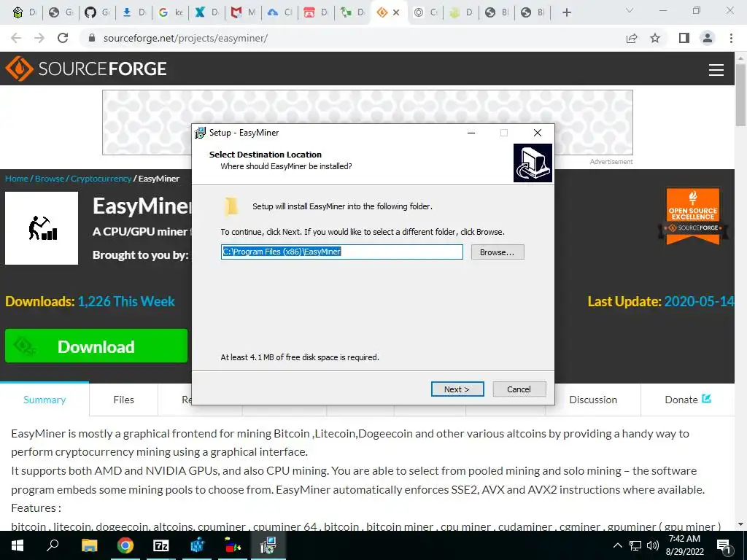
Task: Switch to the Google search tab
Action: tap(170, 13)
